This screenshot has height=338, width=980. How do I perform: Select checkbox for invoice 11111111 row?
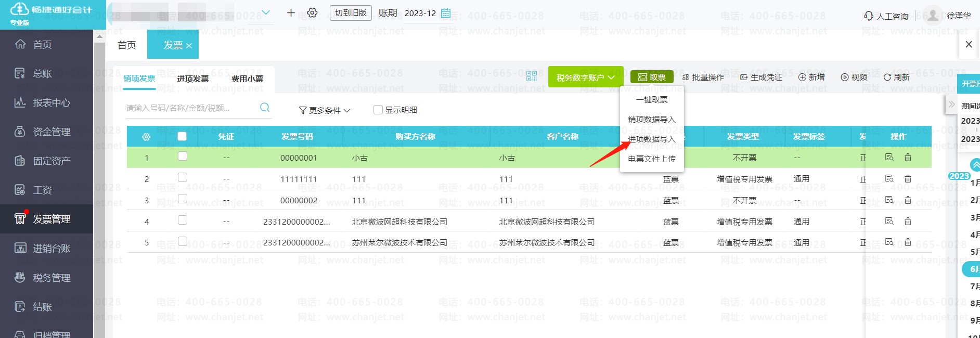182,178
